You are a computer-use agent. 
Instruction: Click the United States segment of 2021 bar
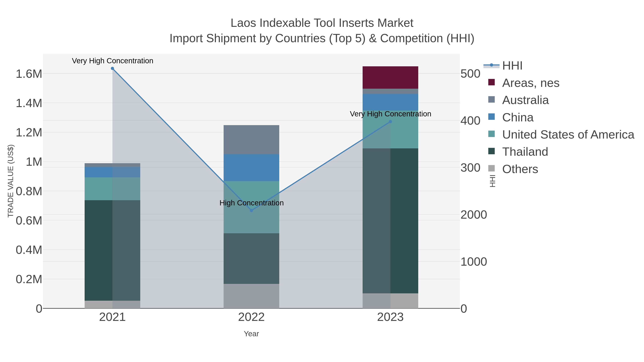click(x=113, y=189)
